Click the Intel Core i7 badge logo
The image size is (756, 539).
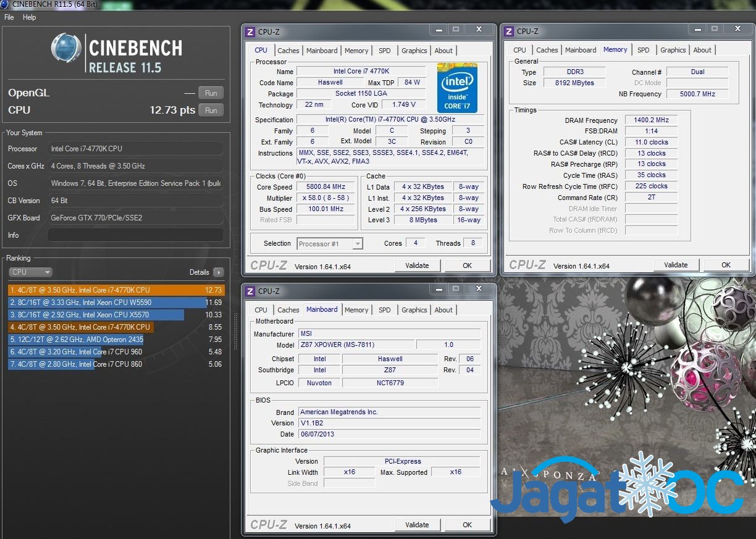coord(457,87)
